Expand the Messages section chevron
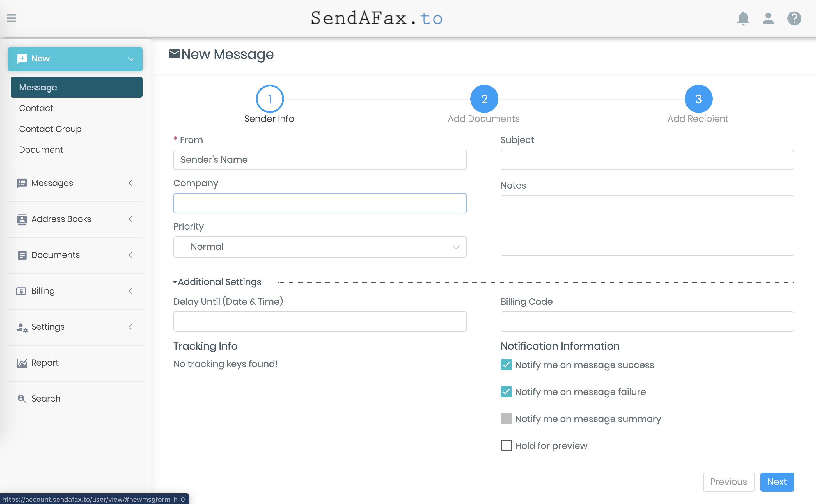 tap(131, 183)
